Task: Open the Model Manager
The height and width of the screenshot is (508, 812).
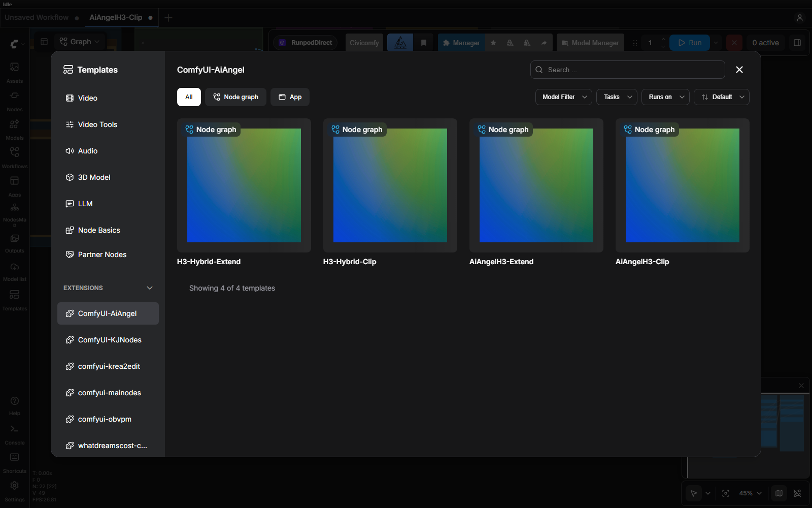Action: tap(590, 43)
